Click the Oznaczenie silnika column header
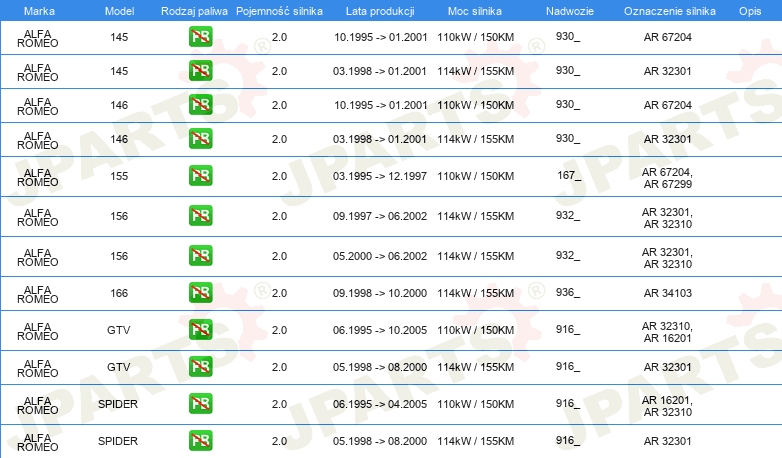 click(x=670, y=11)
